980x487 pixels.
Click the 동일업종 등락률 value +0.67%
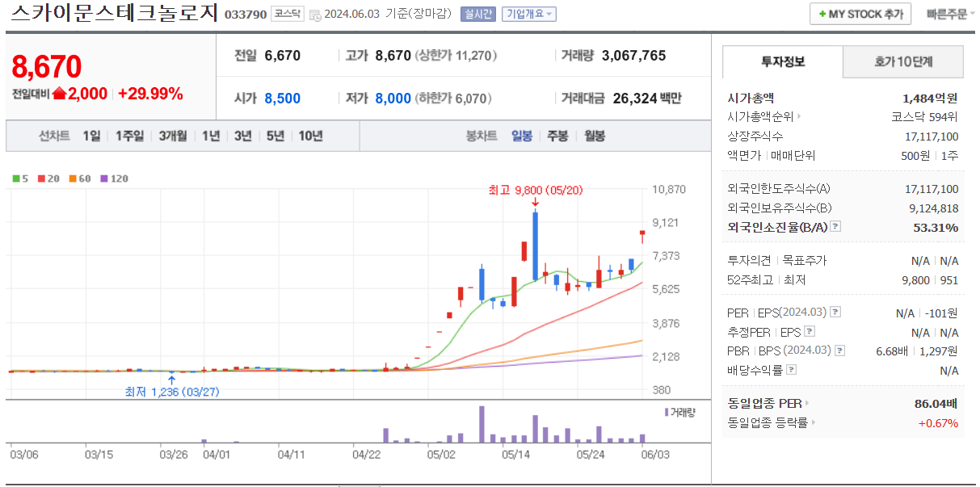[x=938, y=422]
